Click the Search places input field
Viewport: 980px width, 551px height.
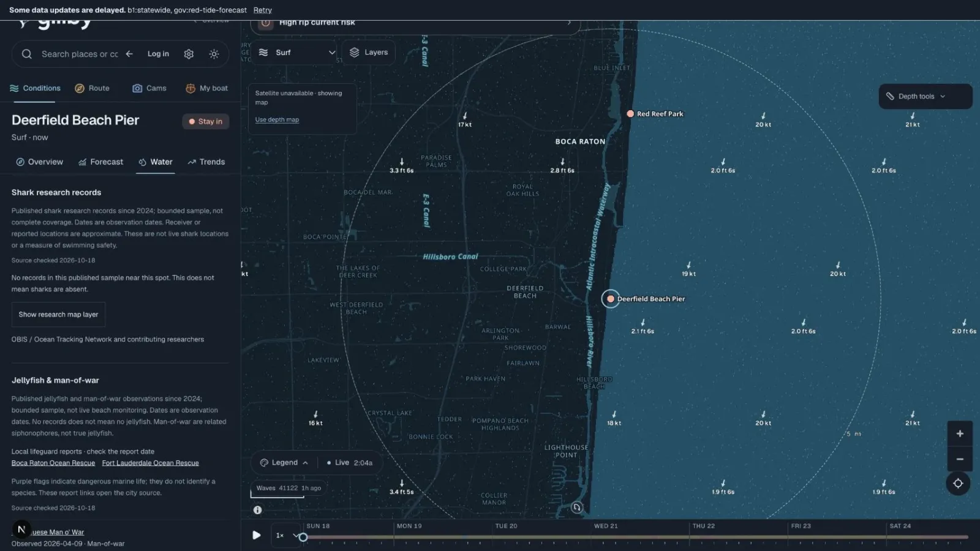click(80, 54)
